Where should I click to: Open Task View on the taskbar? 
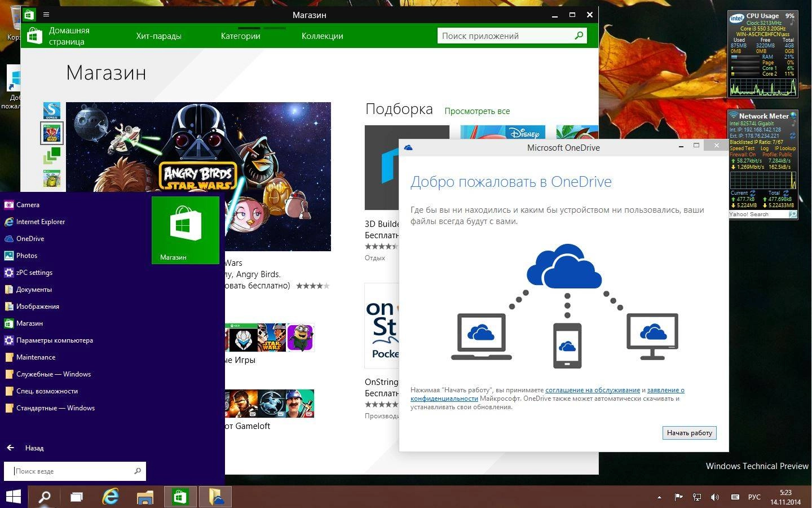click(77, 497)
